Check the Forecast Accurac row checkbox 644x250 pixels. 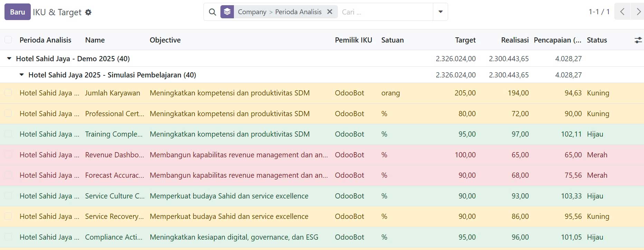point(8,175)
